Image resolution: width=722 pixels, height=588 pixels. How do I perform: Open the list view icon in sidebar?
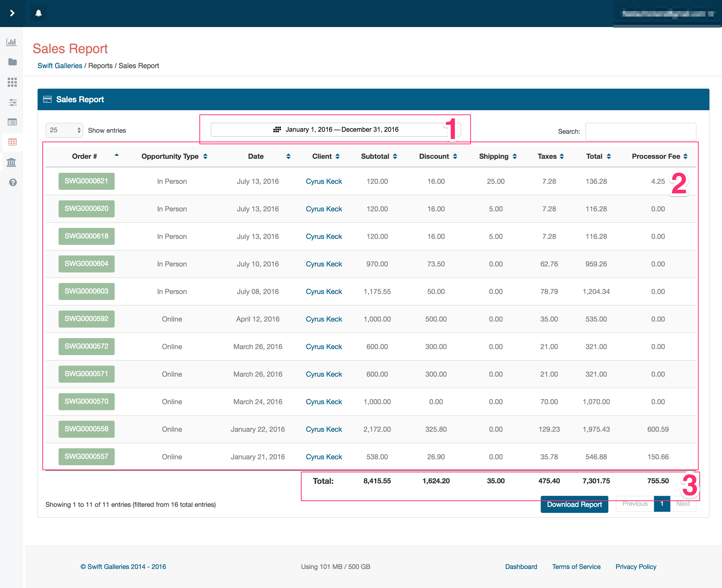pyautogui.click(x=13, y=122)
